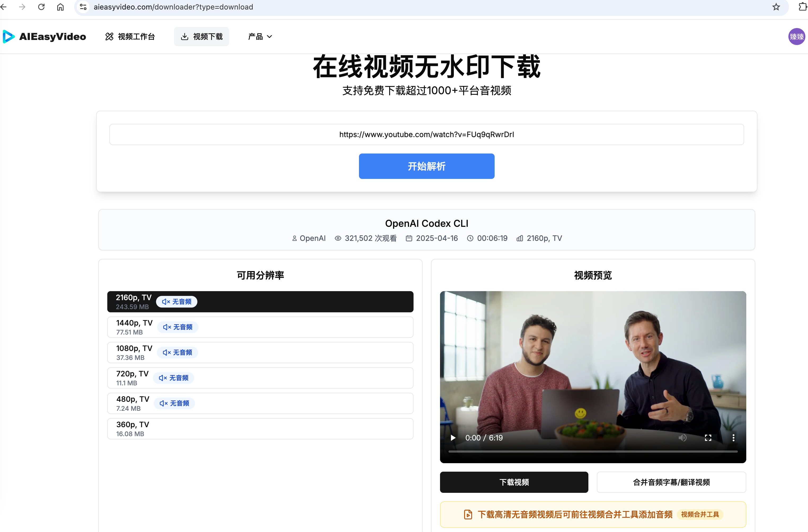808x532 pixels.
Task: Select the 2160p, TV resolution option
Action: 260,302
